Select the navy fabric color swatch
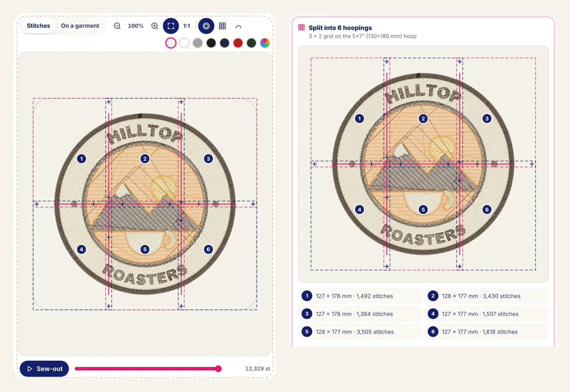Screen dimensions: 570x392 [225, 43]
